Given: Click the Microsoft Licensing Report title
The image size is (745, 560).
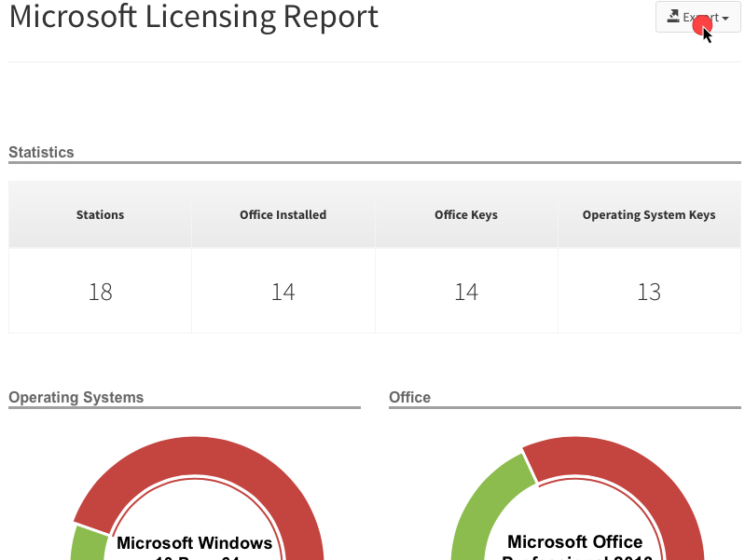Looking at the screenshot, I should tap(193, 17).
